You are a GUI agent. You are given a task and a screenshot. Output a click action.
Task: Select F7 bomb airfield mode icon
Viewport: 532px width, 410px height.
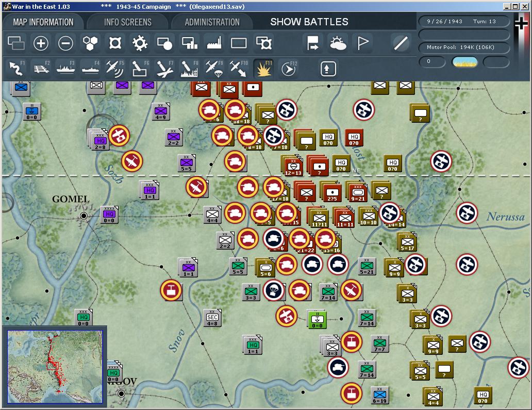click(x=164, y=68)
